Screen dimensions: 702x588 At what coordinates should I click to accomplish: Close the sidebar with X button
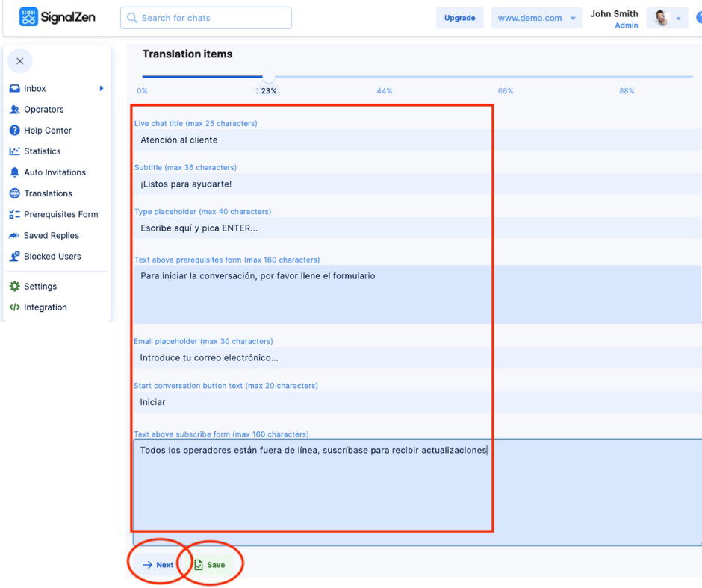click(20, 61)
